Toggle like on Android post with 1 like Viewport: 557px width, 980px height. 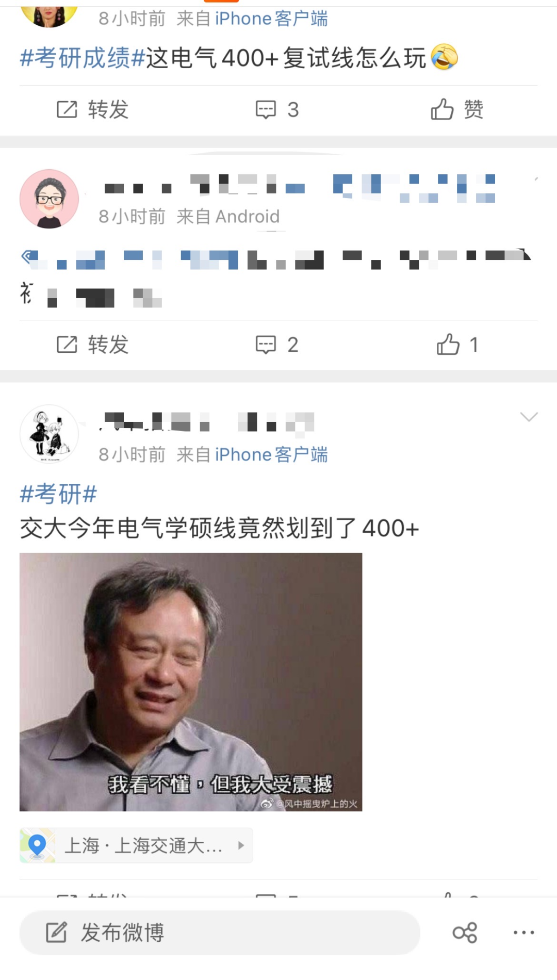click(458, 344)
